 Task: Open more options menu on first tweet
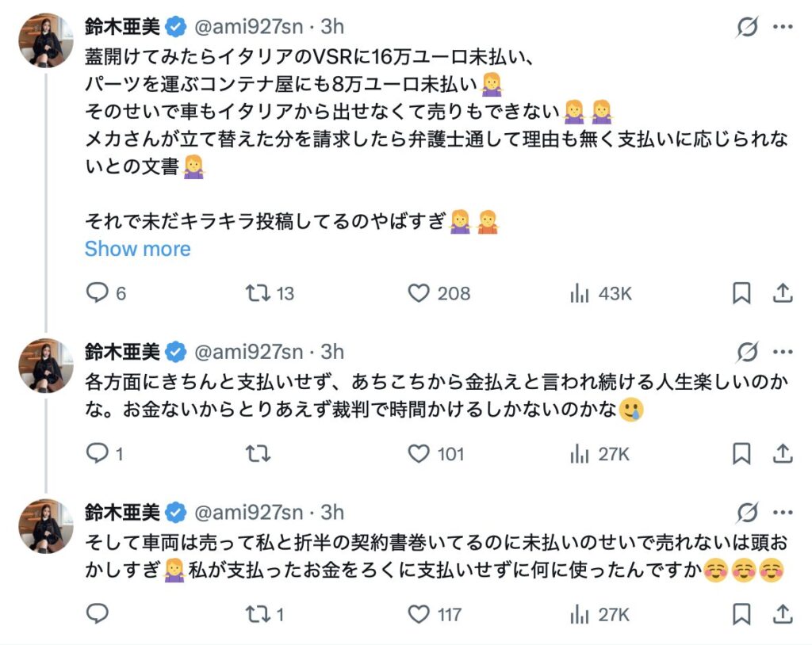pos(783,27)
